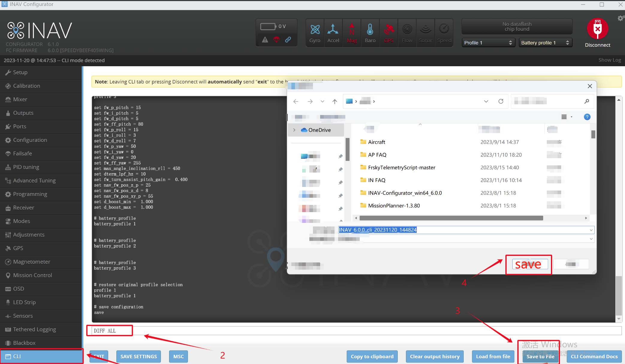
Task: Open configurator options gear icon
Action: (x=621, y=18)
